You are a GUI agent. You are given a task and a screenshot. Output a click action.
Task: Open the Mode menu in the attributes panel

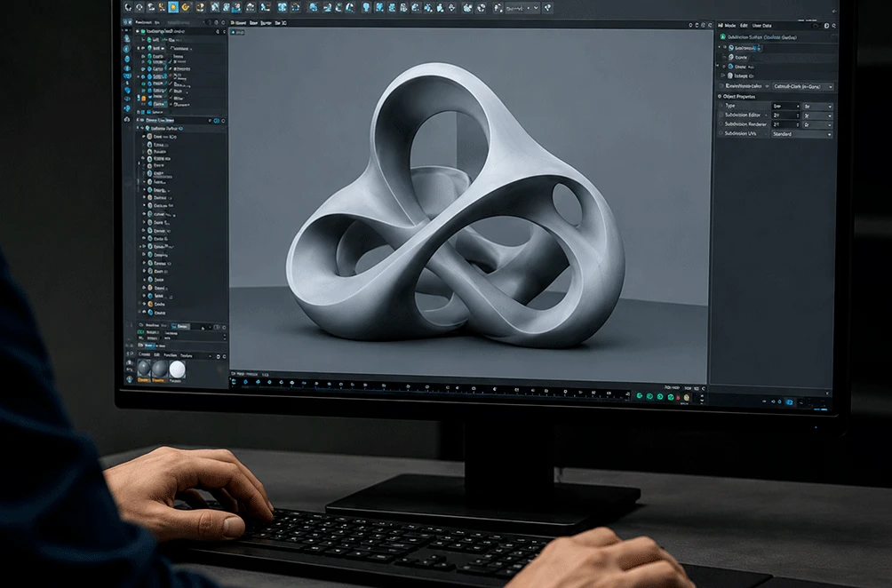pos(730,26)
